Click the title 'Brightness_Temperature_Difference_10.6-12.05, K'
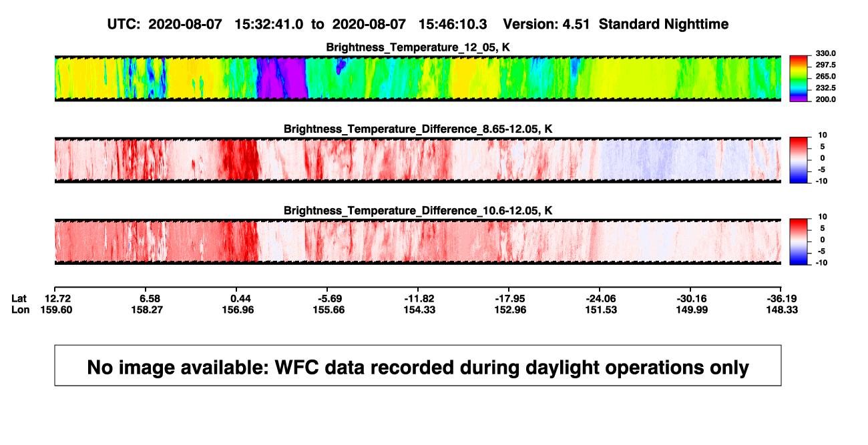This screenshot has height=445, width=868. pyautogui.click(x=418, y=210)
